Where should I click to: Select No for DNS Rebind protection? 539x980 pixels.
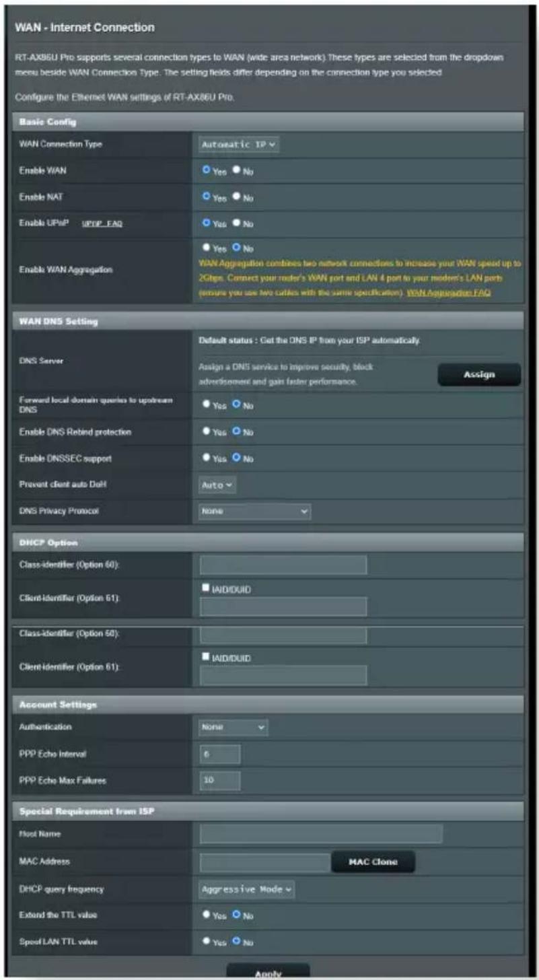coord(236,431)
